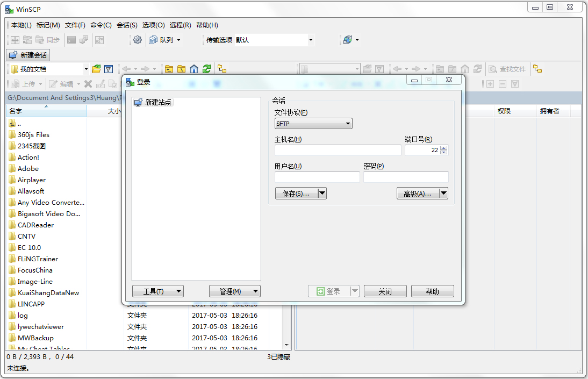Click the parent directory '..' entry

click(x=15, y=124)
